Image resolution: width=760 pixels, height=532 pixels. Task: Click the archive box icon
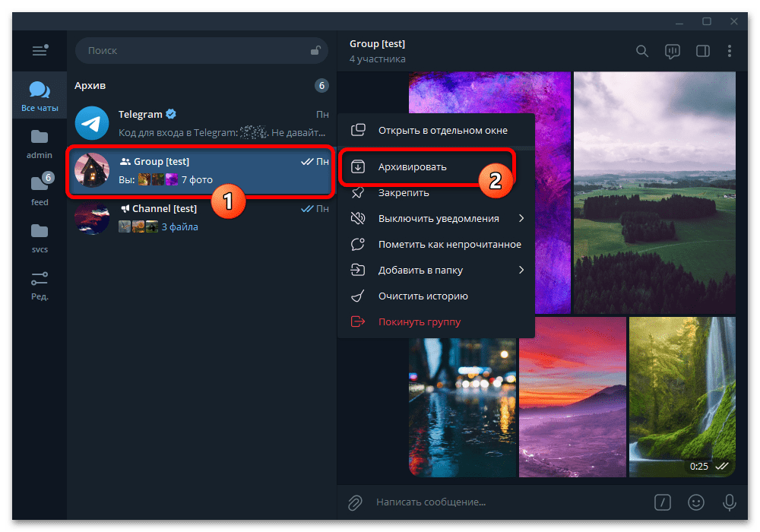click(x=358, y=166)
